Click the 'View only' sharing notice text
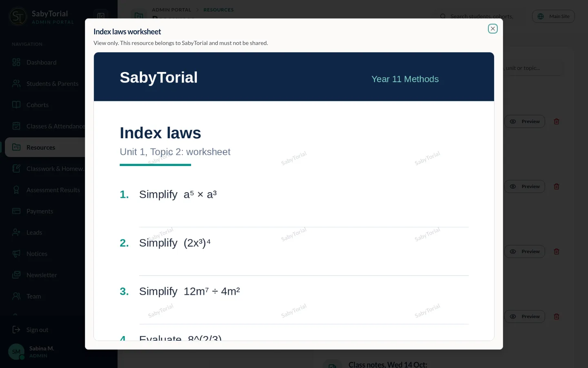The image size is (588, 368). point(181,43)
